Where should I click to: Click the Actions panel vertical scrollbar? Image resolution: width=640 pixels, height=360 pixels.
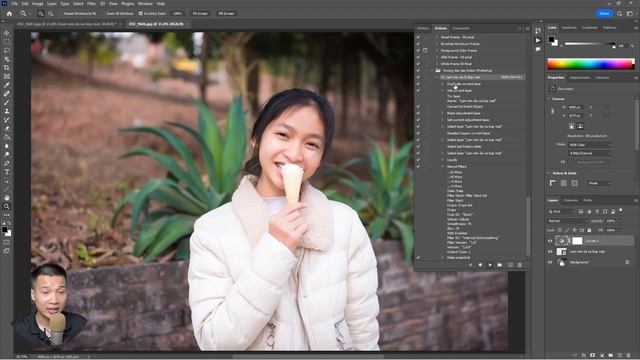[528, 225]
